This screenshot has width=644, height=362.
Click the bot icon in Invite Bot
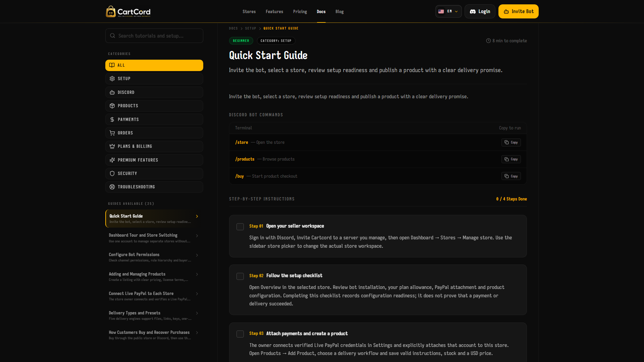coord(506,12)
